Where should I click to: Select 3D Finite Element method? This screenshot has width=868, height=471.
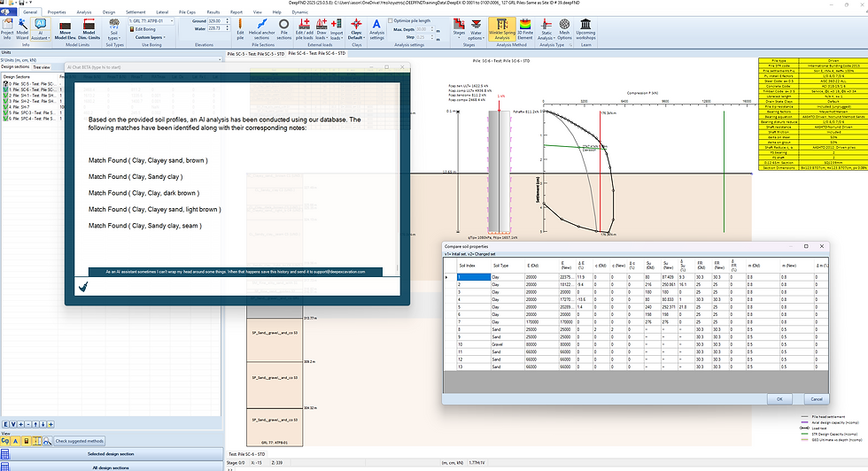coord(524,29)
